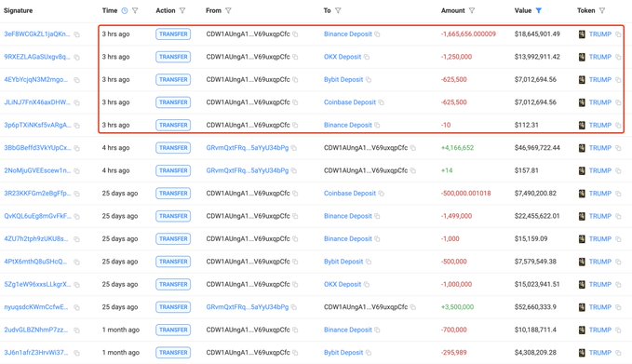Viewport: 632px width, 364px height.
Task: Open the Amount column filter
Action: 472,11
